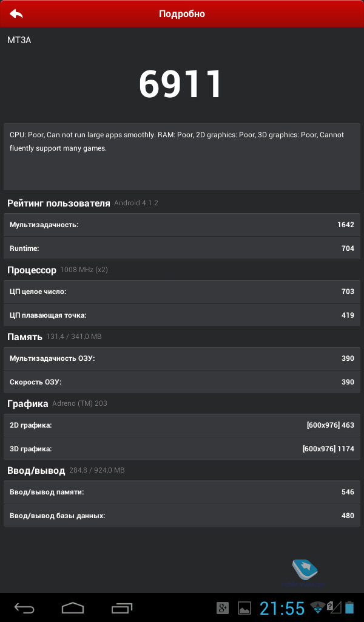
Task: Select the Runtime score row
Action: click(x=182, y=248)
